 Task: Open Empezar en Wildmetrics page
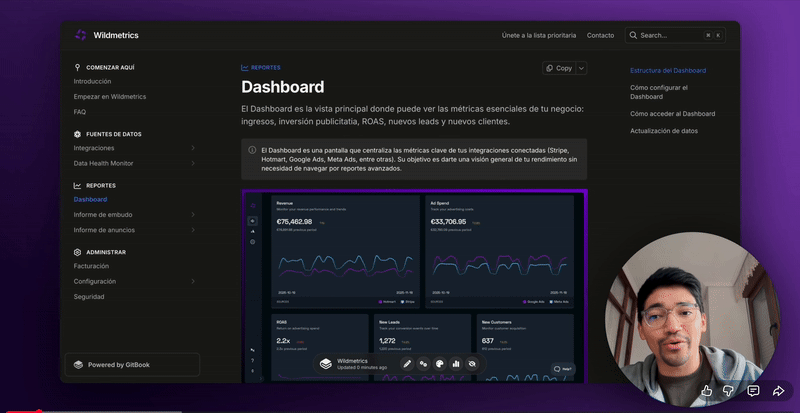pos(110,96)
